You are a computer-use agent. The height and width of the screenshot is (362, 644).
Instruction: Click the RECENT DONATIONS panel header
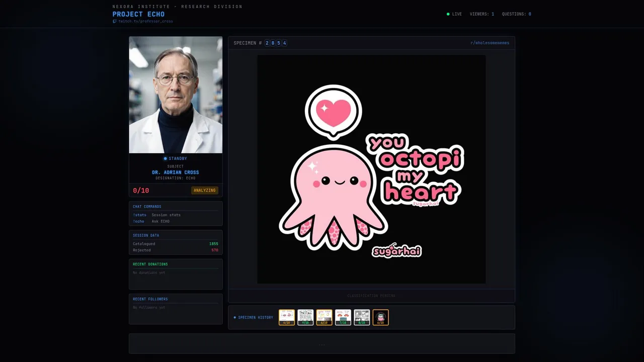coord(150,264)
